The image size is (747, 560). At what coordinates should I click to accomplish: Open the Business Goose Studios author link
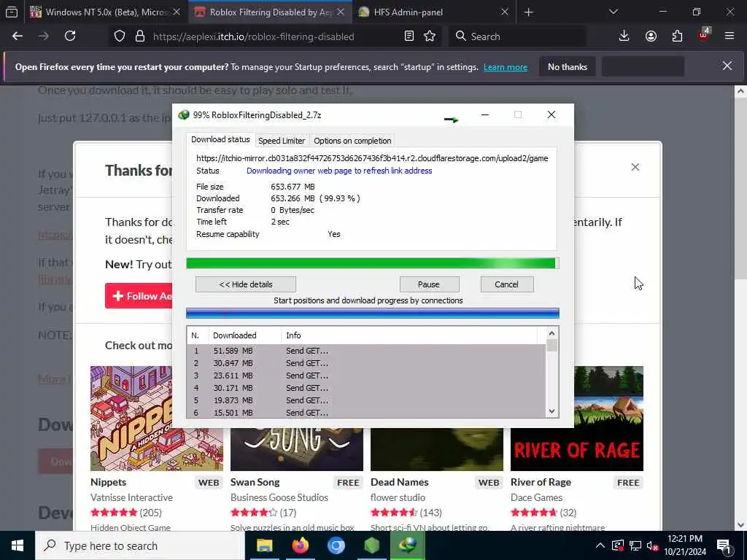click(279, 497)
